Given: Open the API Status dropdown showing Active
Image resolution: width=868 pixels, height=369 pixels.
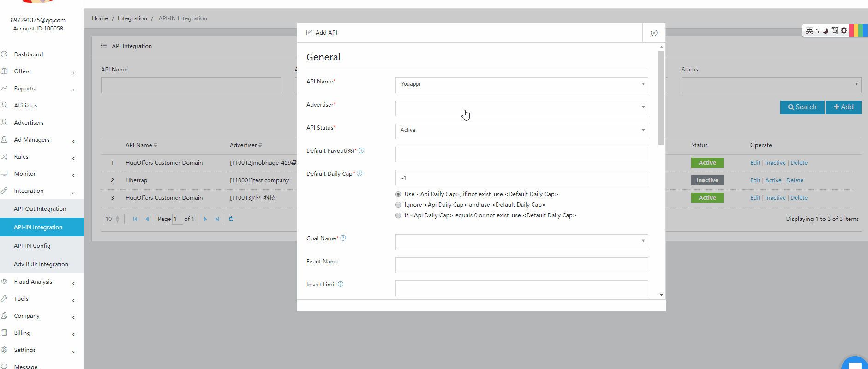Looking at the screenshot, I should (521, 131).
